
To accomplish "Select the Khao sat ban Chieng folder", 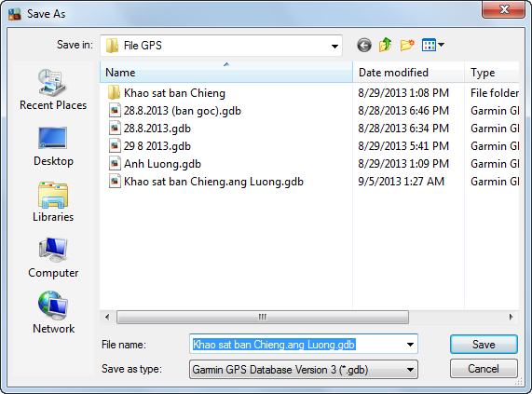I will pyautogui.click(x=166, y=93).
